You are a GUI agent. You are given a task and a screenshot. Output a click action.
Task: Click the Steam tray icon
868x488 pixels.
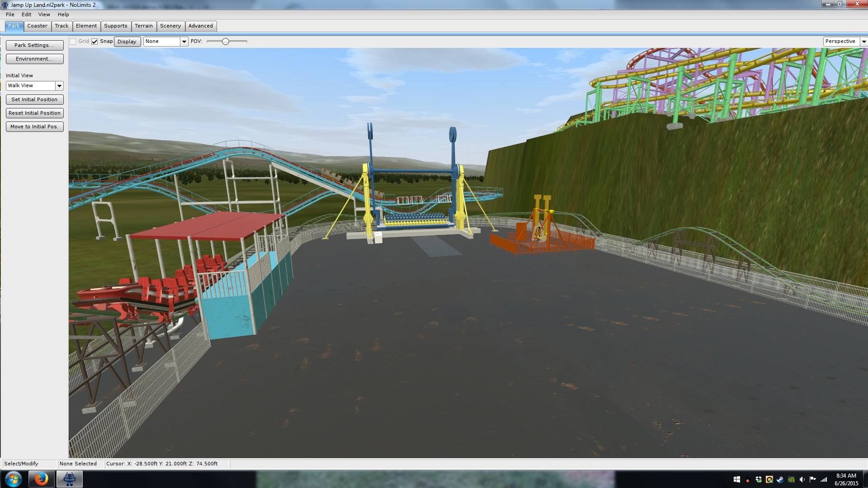(x=780, y=479)
